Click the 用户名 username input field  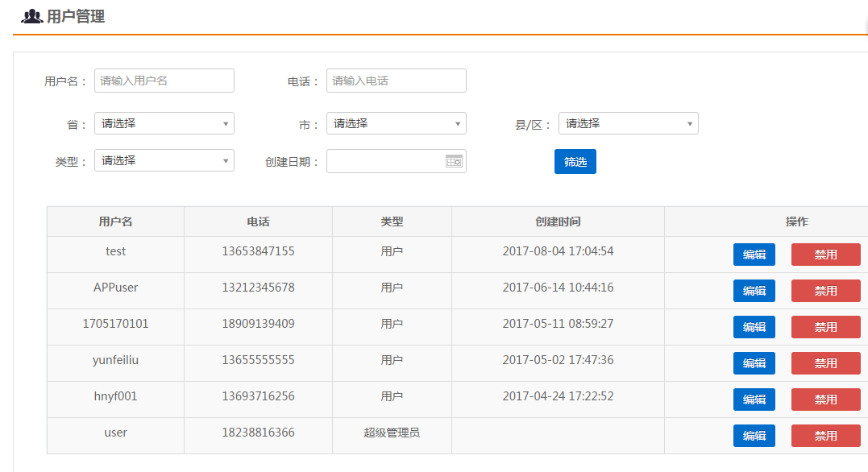click(164, 81)
